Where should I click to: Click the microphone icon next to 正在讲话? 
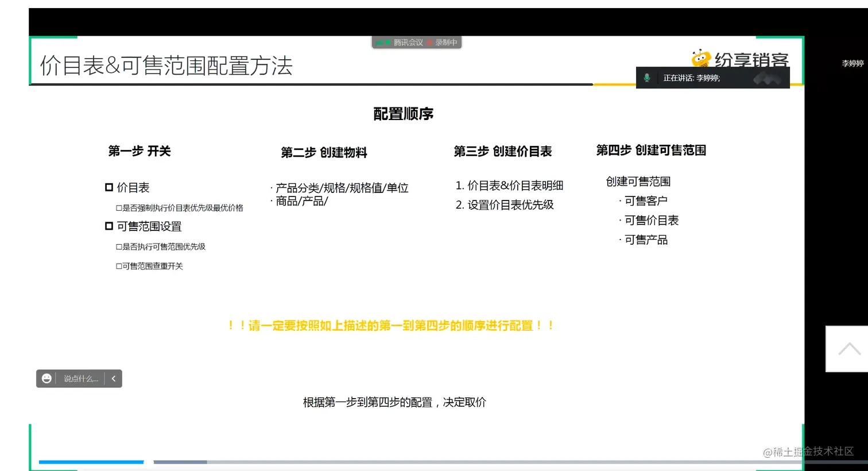click(x=647, y=78)
